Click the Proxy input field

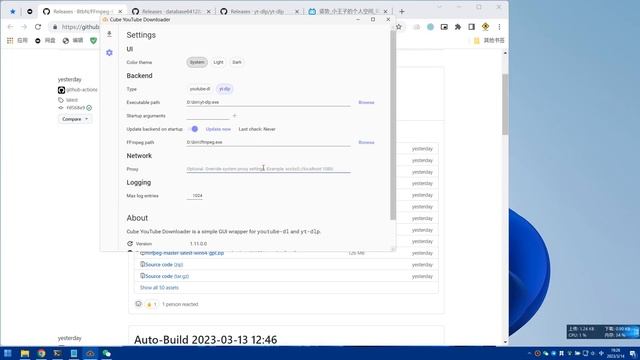[x=268, y=169]
